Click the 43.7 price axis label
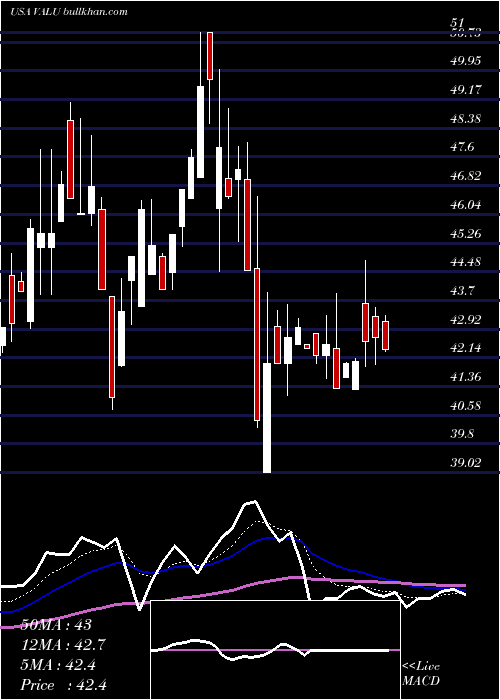The width and height of the screenshot is (500, 700). (x=462, y=291)
